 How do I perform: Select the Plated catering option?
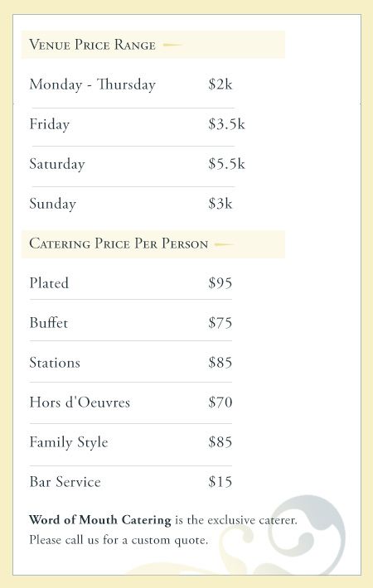coord(49,282)
